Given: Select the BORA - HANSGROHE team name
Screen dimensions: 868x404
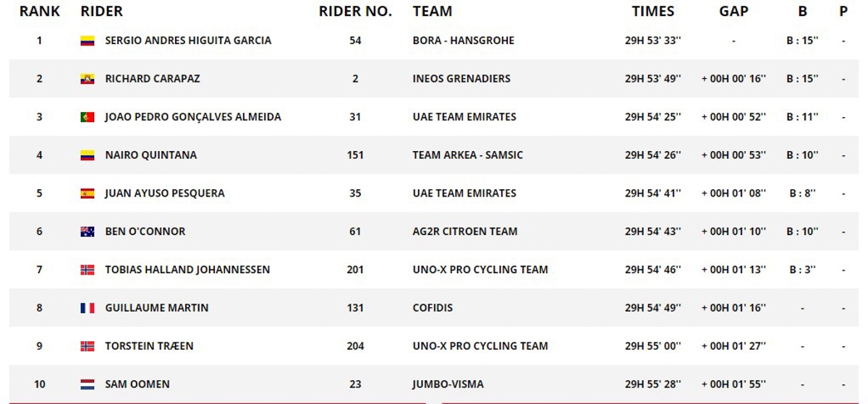Looking at the screenshot, I should 463,40.
